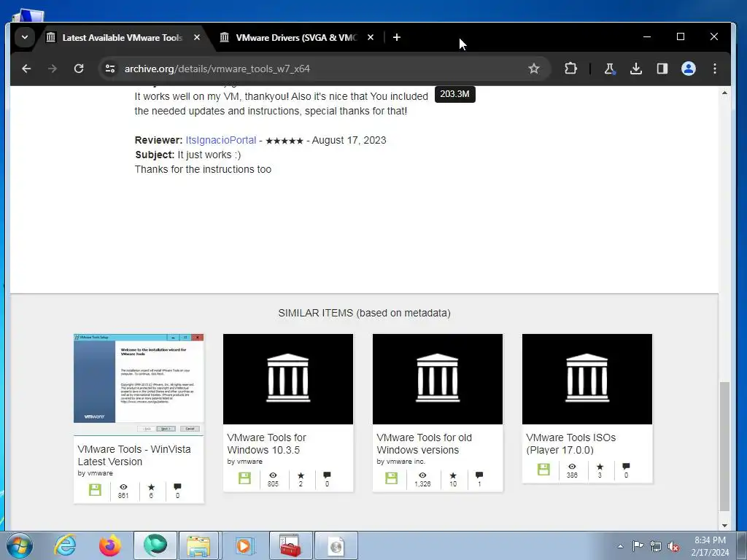
Task: Open network status icon in tray
Action: (x=656, y=546)
